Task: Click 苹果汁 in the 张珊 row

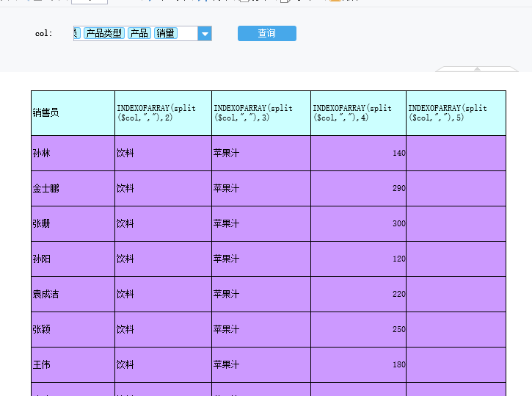Action: pyautogui.click(x=261, y=224)
